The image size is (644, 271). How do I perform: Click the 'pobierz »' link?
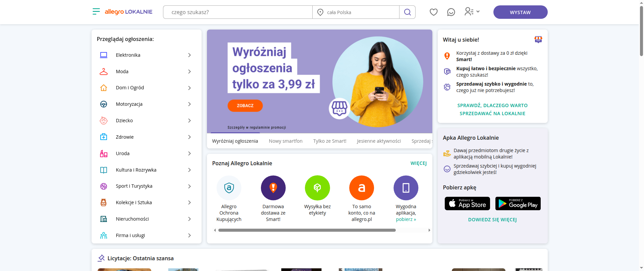coord(406,219)
